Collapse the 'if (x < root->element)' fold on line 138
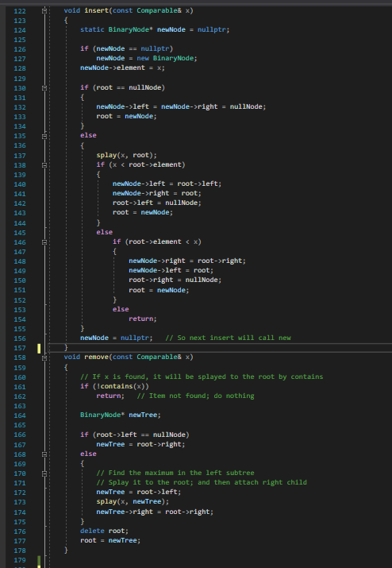The image size is (392, 568). [44, 165]
